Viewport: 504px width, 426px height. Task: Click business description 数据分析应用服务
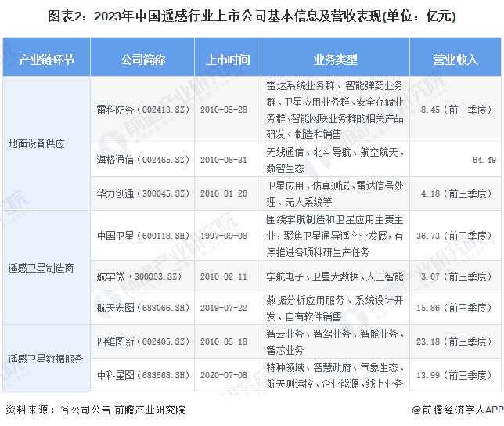(335, 308)
